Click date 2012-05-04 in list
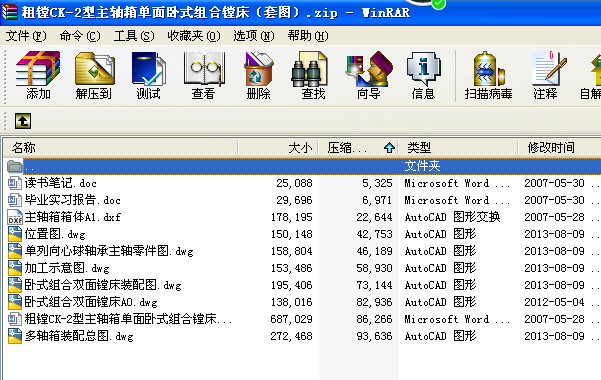Viewport: 601px width, 380px height. coord(554,302)
